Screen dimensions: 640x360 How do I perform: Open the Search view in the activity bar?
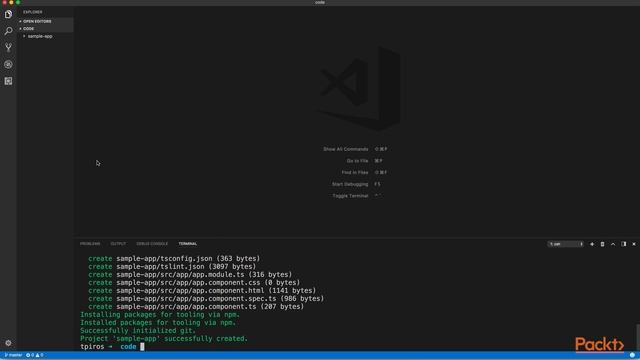point(8,31)
